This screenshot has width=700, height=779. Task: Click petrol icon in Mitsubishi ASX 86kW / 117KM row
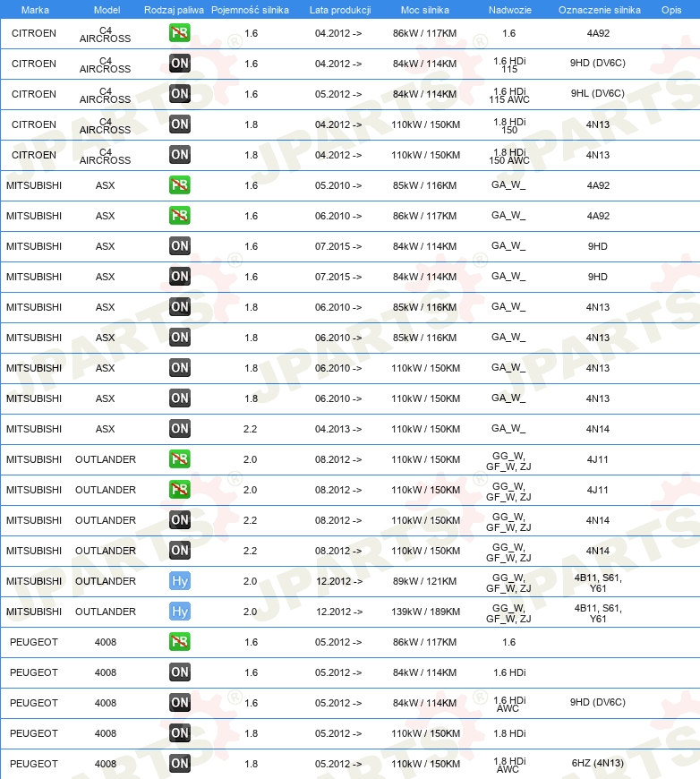point(179,216)
